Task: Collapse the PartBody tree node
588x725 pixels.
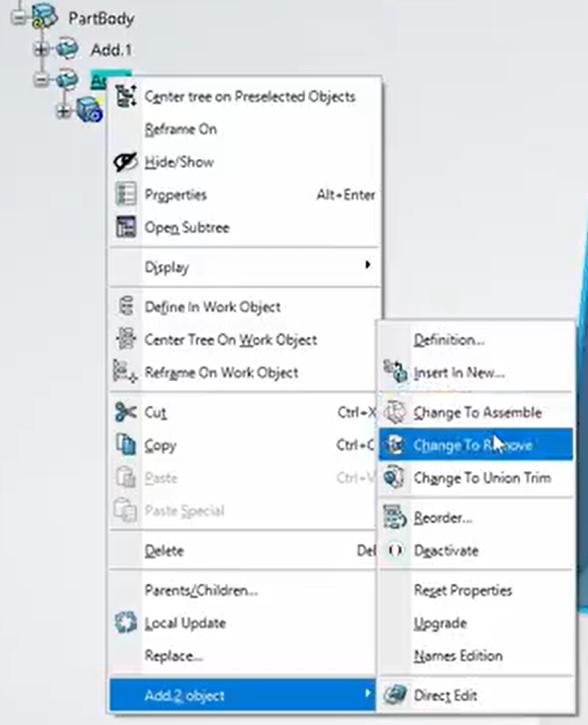Action: 18,18
